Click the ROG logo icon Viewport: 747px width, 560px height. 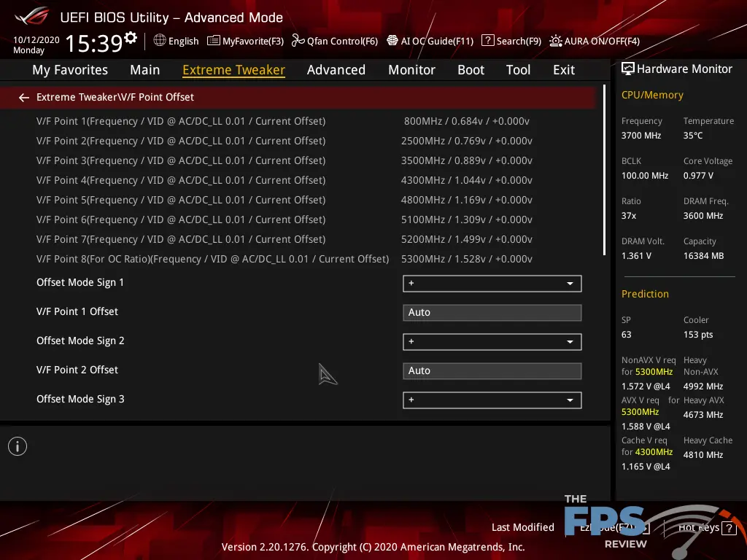32,17
